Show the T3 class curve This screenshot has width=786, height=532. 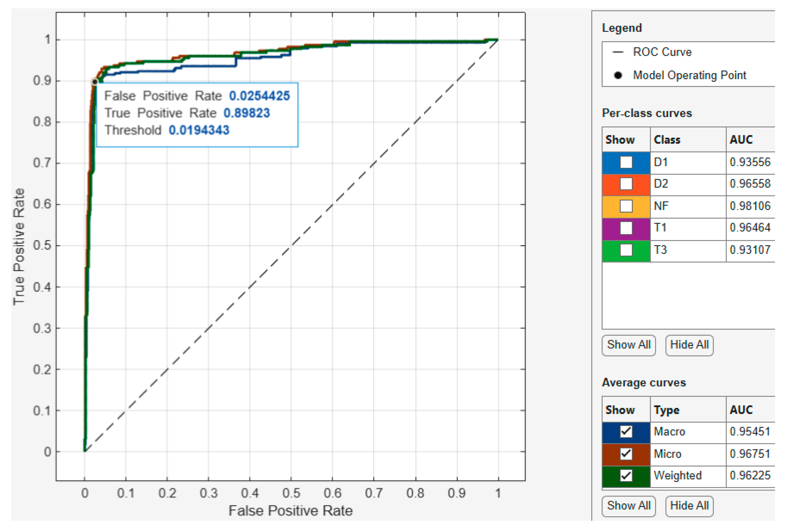pyautogui.click(x=626, y=250)
